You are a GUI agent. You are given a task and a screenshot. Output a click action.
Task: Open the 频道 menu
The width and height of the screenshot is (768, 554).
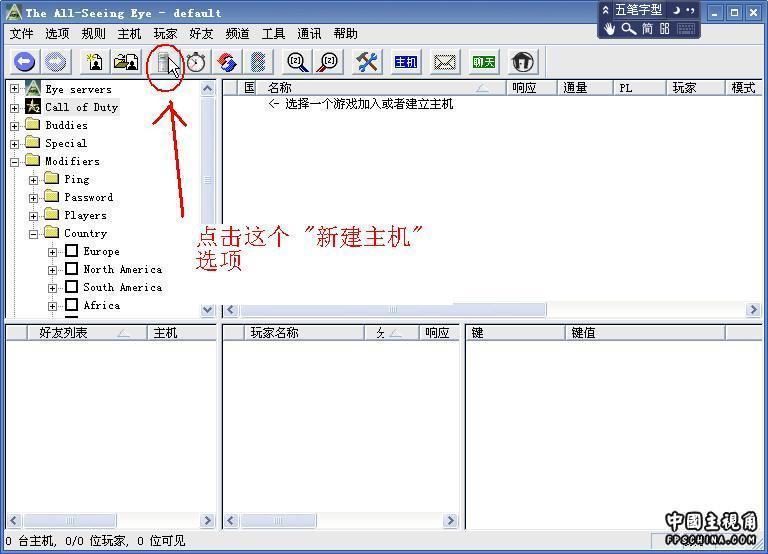pos(237,34)
